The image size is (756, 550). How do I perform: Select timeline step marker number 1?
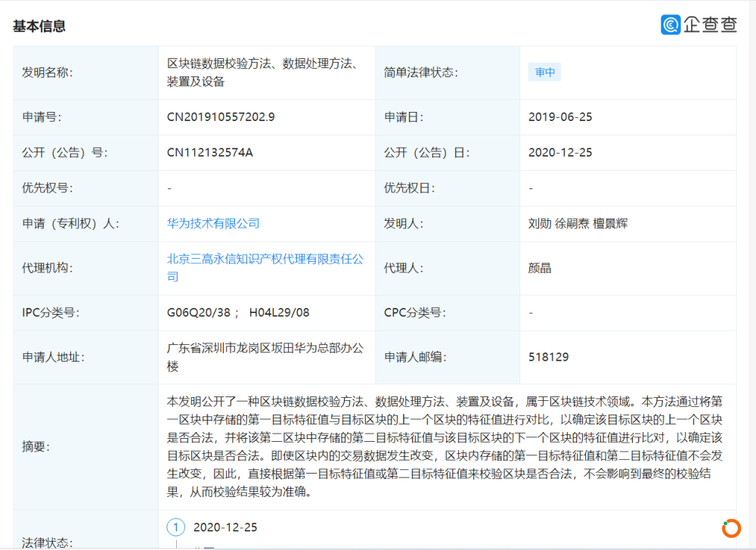(176, 527)
